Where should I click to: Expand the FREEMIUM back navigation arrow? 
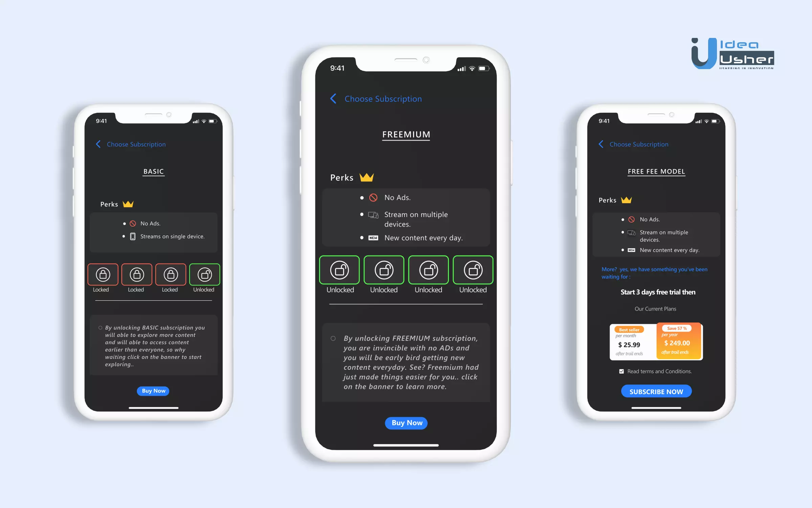(333, 98)
